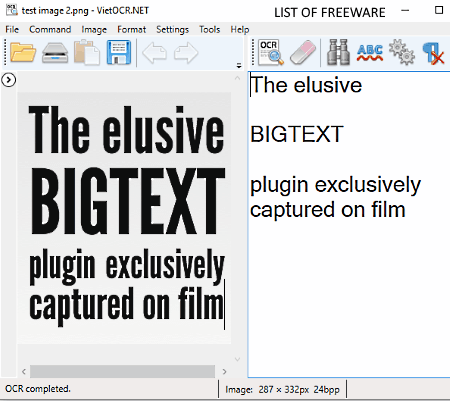The height and width of the screenshot is (401, 450).
Task: Open the File menu
Action: click(12, 30)
